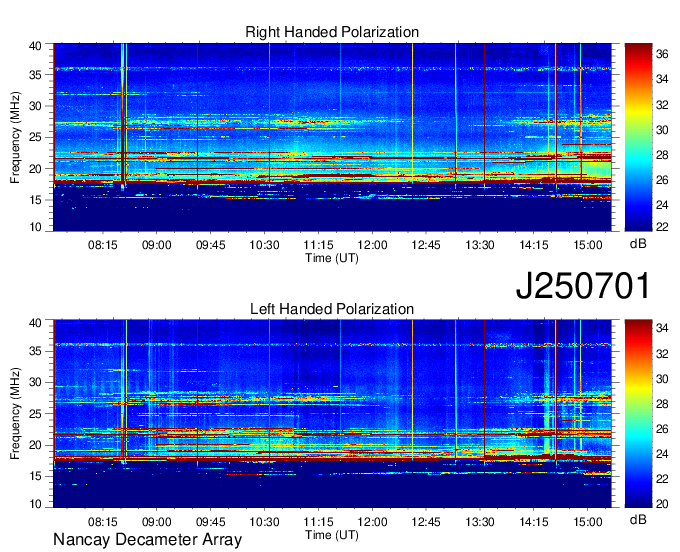Click the 09:00 time tick under Right Handed plot

[157, 245]
